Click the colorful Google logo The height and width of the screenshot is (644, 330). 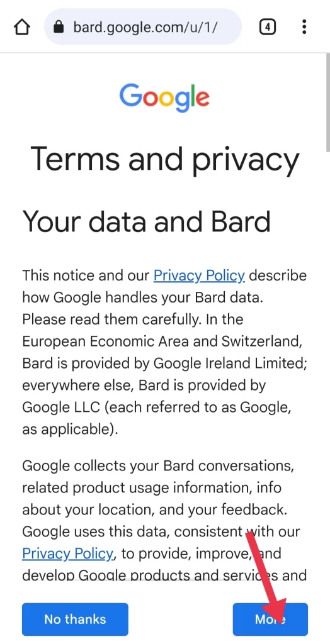pos(164,97)
